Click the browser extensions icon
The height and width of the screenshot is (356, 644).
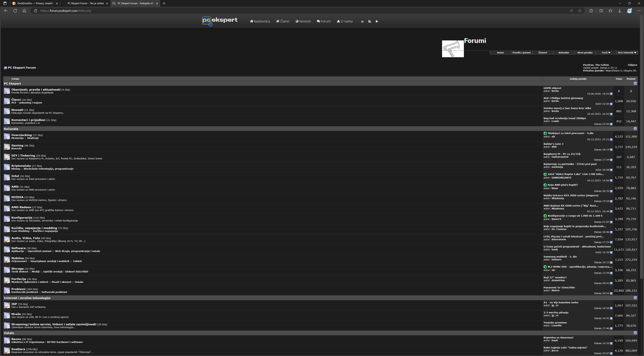tap(591, 11)
